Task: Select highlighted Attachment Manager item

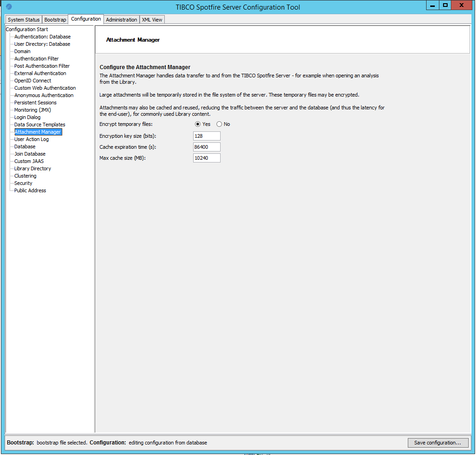Action: point(38,132)
